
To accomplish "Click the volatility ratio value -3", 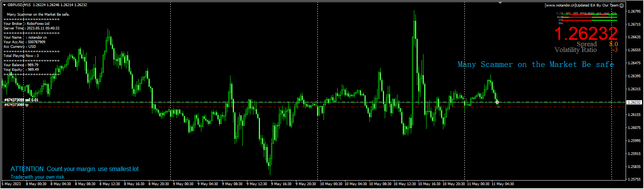I will (615, 50).
